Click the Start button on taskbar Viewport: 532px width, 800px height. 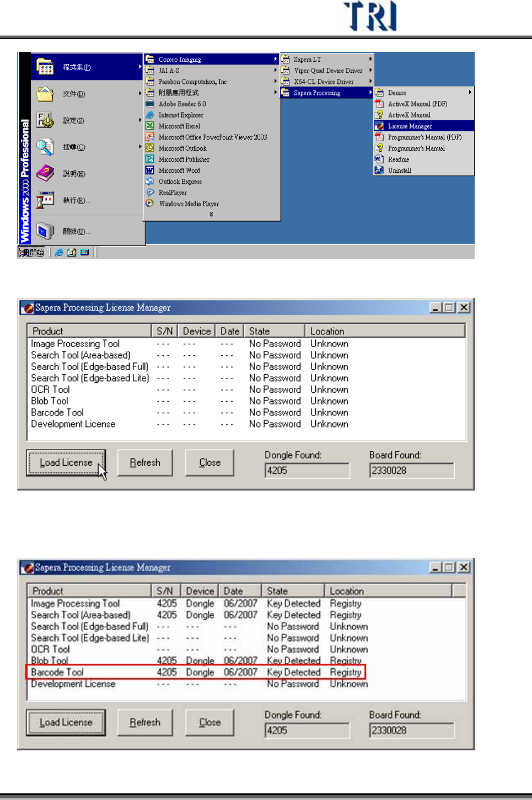(x=32, y=252)
